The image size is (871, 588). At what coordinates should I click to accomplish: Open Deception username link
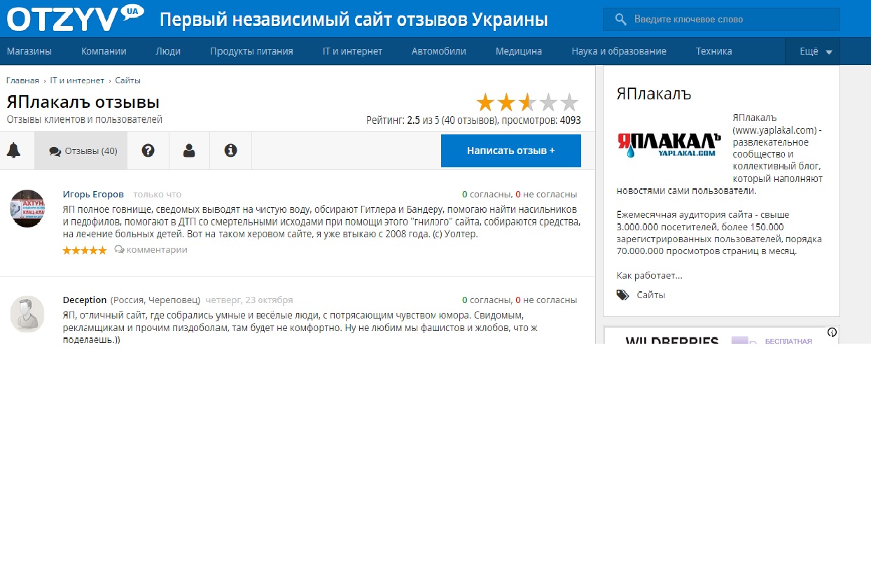pos(85,300)
